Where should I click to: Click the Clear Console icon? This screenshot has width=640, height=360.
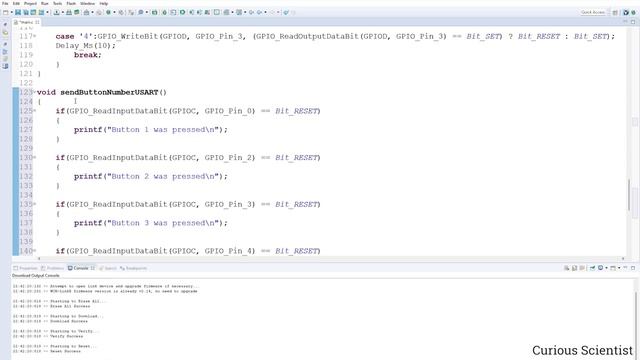pos(567,268)
